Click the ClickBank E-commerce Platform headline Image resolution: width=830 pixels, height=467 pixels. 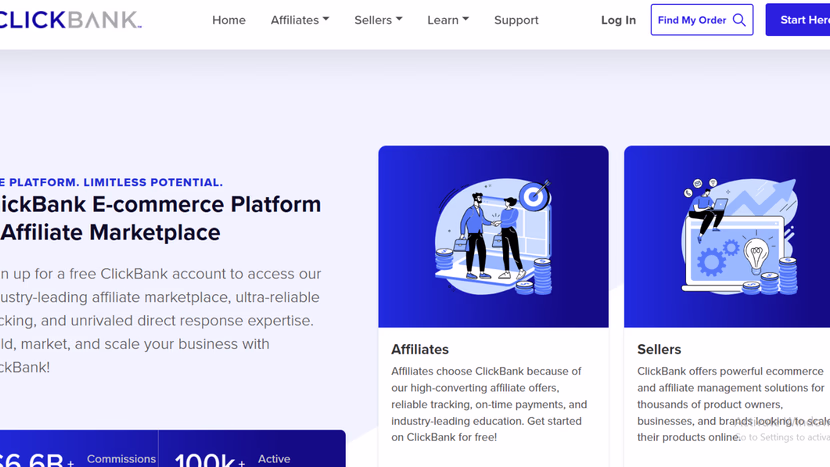(x=160, y=218)
